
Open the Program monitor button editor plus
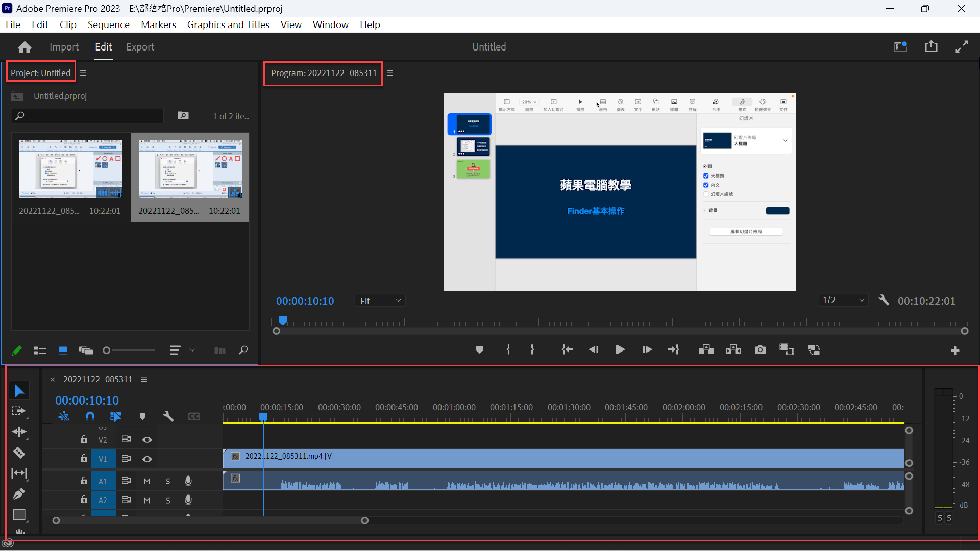[955, 351]
